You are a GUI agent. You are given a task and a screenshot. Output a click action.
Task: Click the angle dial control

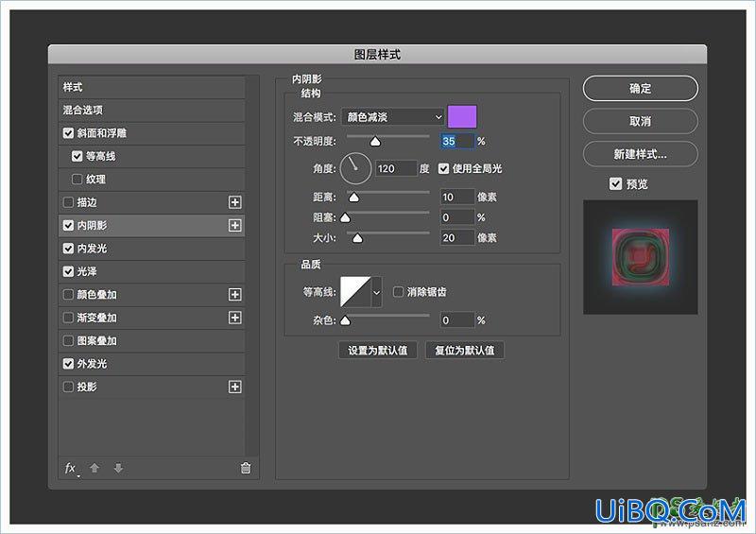click(x=355, y=168)
